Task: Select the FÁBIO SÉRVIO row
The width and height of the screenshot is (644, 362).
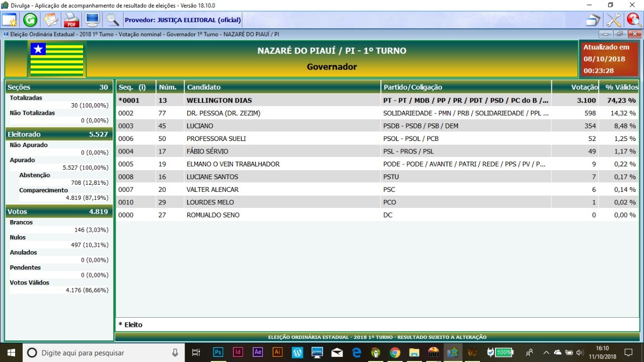Action: (377, 151)
